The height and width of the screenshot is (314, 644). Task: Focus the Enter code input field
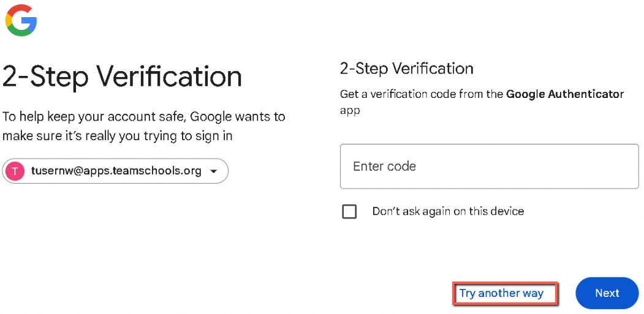pos(489,166)
